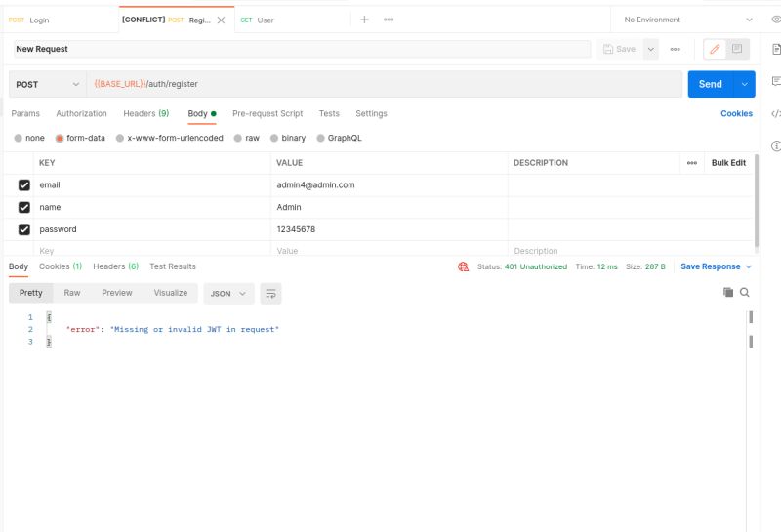
Task: Switch response view to Visualize
Action: coord(170,293)
